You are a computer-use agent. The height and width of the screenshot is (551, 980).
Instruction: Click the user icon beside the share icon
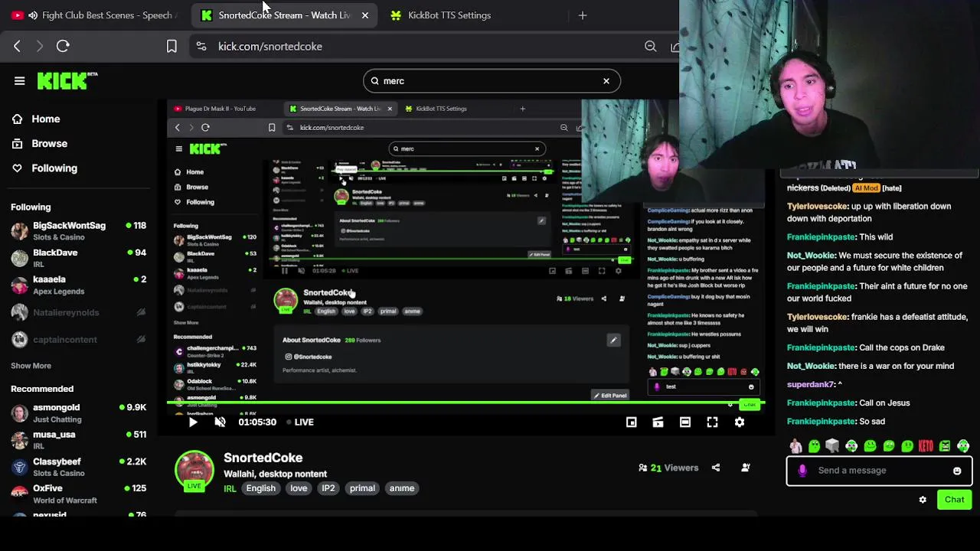coord(746,468)
